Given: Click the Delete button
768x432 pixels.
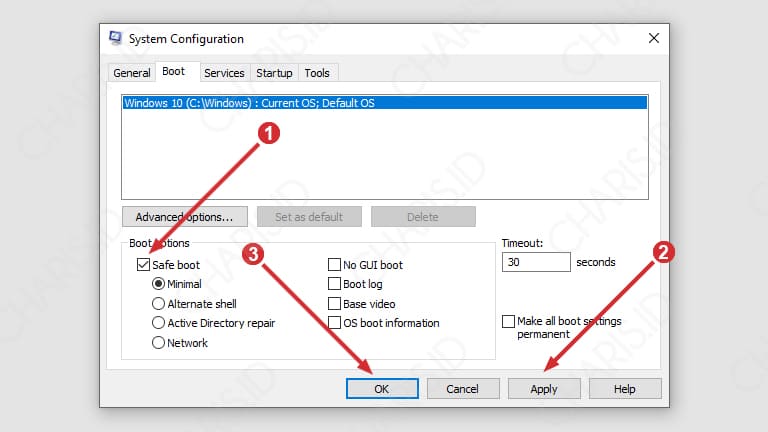Looking at the screenshot, I should point(423,216).
